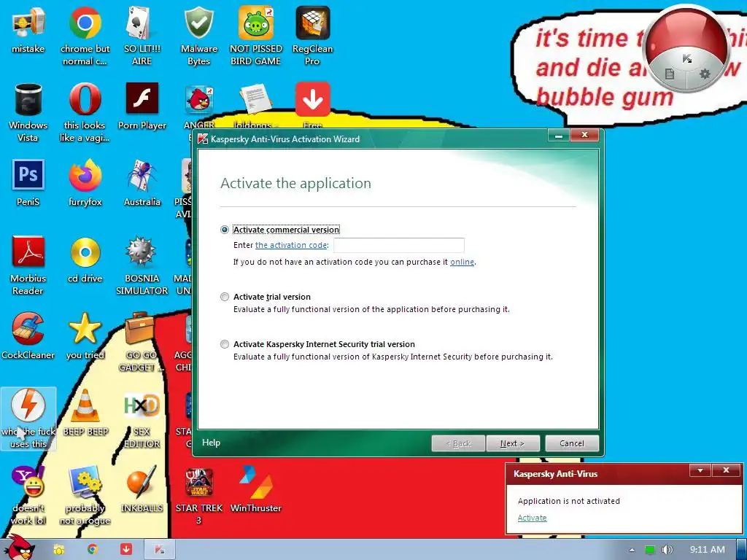
Task: Click Kaspersky K logo on red gadget
Action: tap(686, 58)
